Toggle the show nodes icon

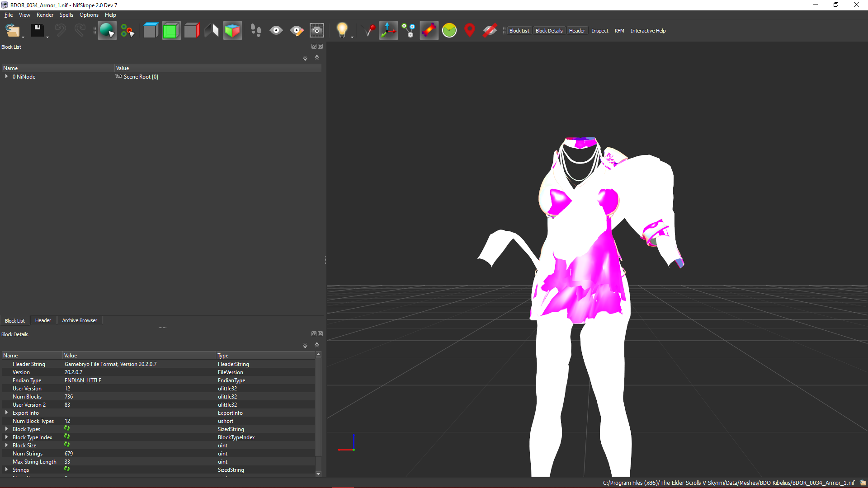409,31
